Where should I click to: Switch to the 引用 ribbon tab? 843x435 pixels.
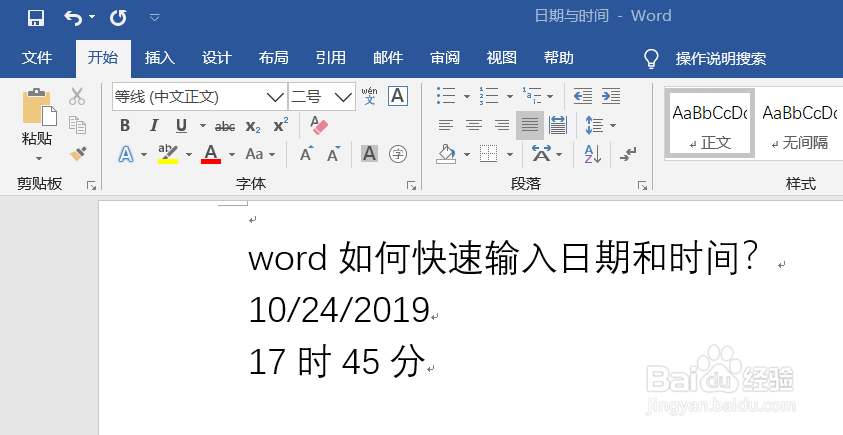coord(331,58)
